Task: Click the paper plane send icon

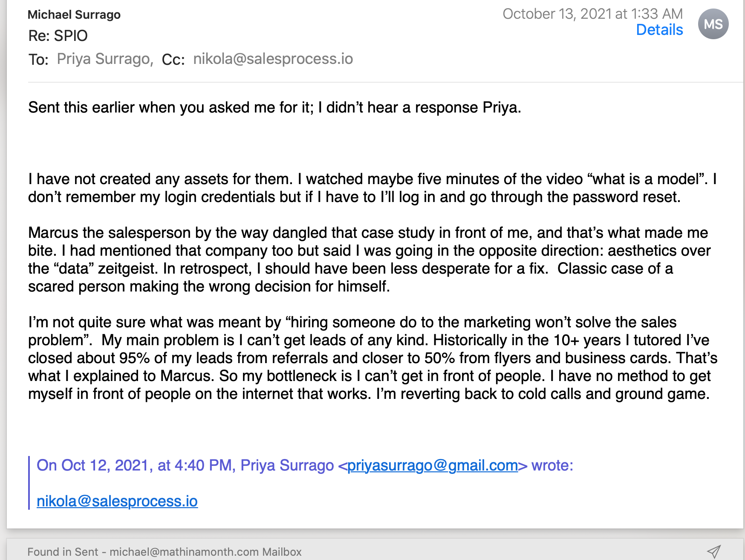Action: (x=714, y=551)
